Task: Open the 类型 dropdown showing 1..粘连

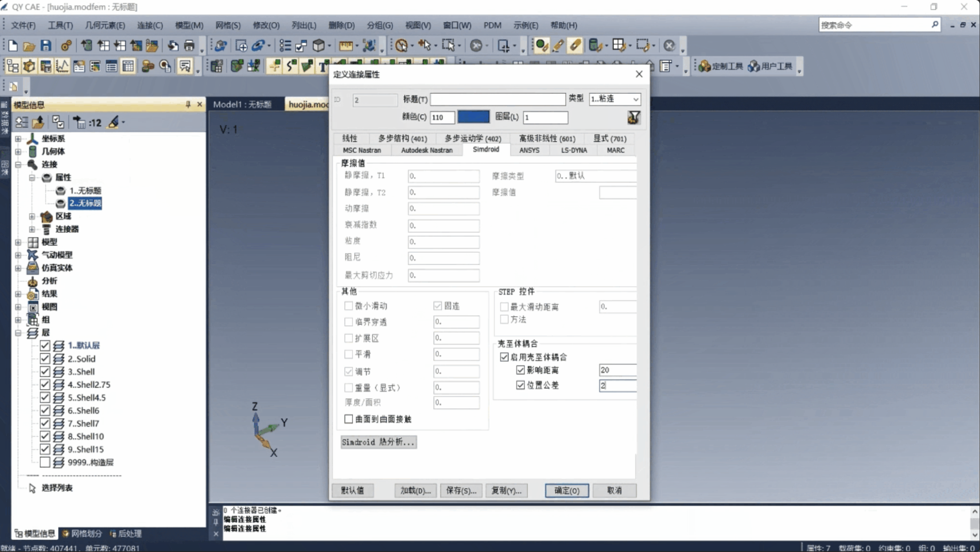Action: (614, 99)
